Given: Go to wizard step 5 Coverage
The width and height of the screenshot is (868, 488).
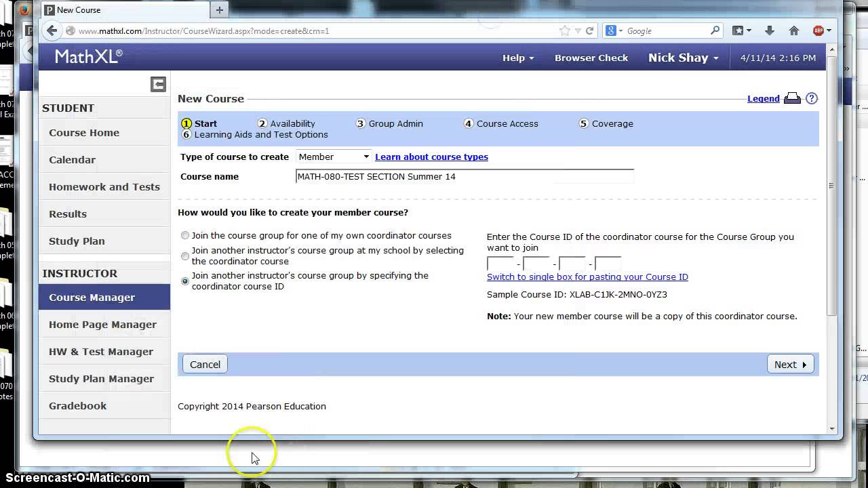Looking at the screenshot, I should pos(606,123).
